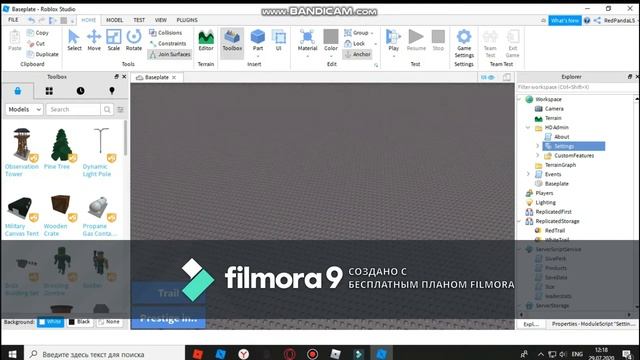Click the share icon near username

click(x=597, y=20)
